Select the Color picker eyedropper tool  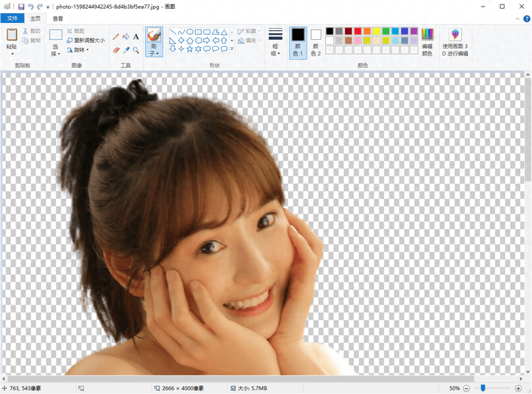[126, 50]
